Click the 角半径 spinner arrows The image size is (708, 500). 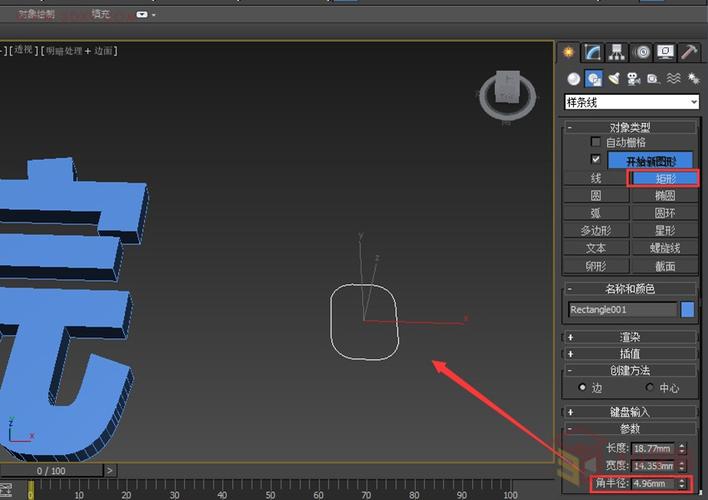[682, 483]
